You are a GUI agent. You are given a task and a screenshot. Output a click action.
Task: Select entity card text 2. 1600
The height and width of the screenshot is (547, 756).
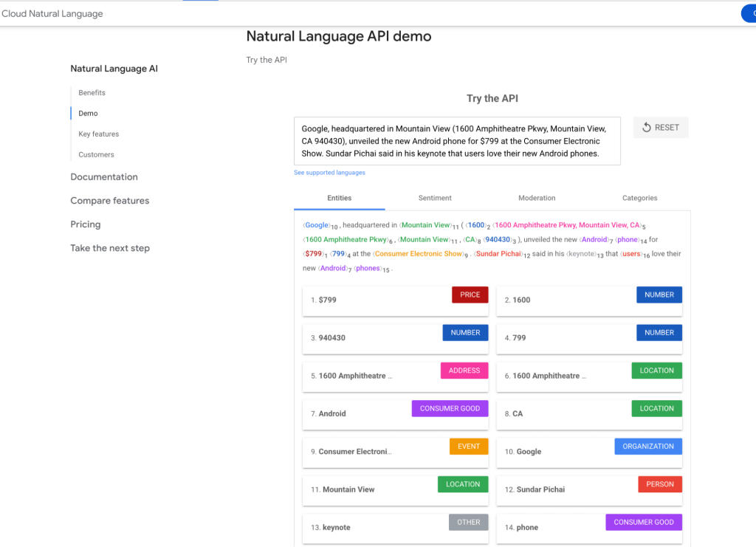(518, 300)
